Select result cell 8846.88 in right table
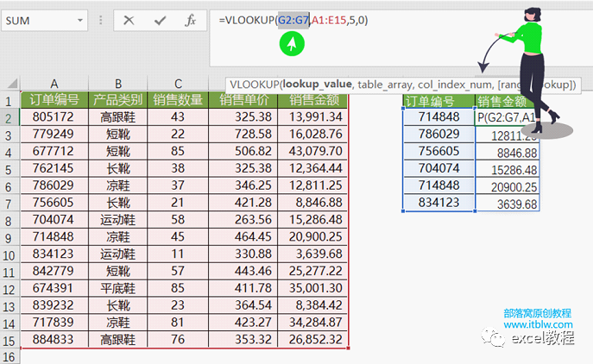 click(x=508, y=153)
